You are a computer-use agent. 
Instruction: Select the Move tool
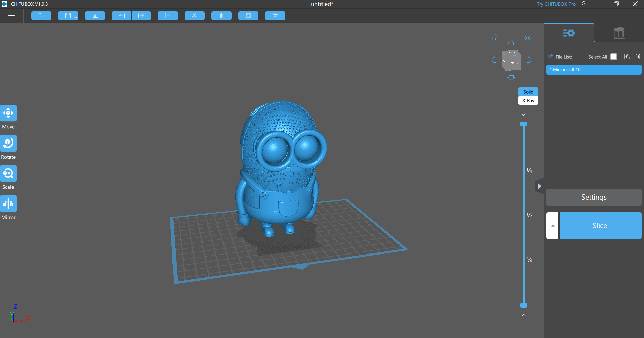point(8,113)
